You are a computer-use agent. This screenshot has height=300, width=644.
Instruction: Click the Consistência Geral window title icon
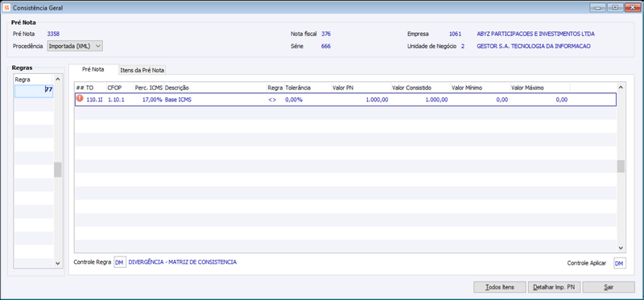point(6,7)
